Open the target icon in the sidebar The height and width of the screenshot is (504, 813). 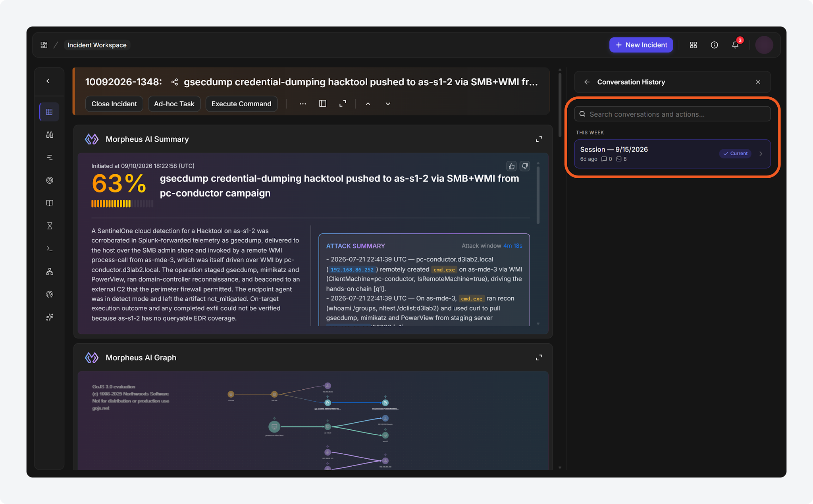[x=49, y=180]
